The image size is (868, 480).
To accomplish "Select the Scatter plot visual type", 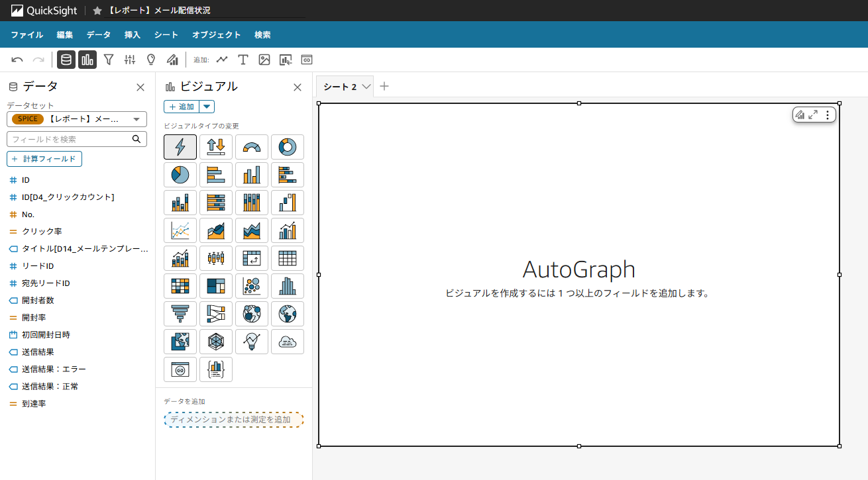I will tap(252, 286).
